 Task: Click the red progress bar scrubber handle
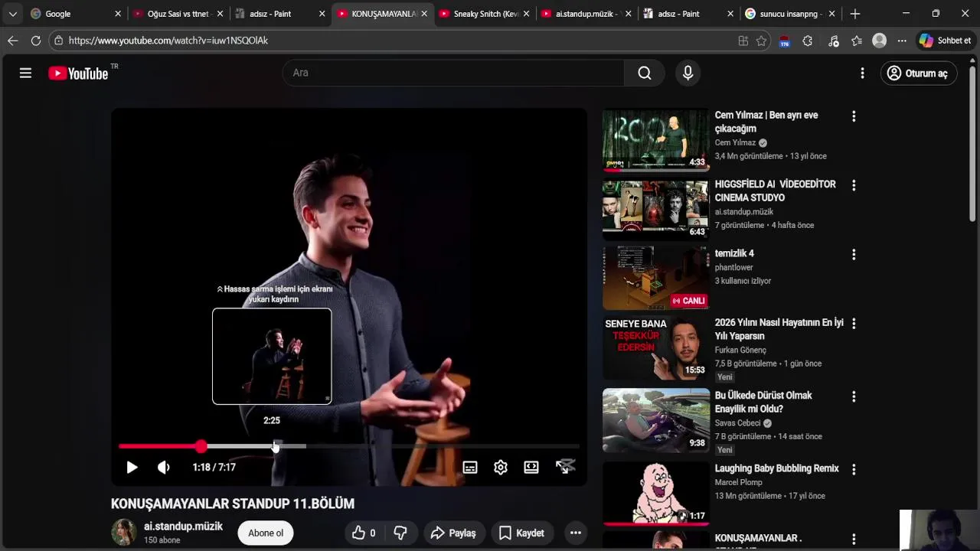tap(201, 446)
